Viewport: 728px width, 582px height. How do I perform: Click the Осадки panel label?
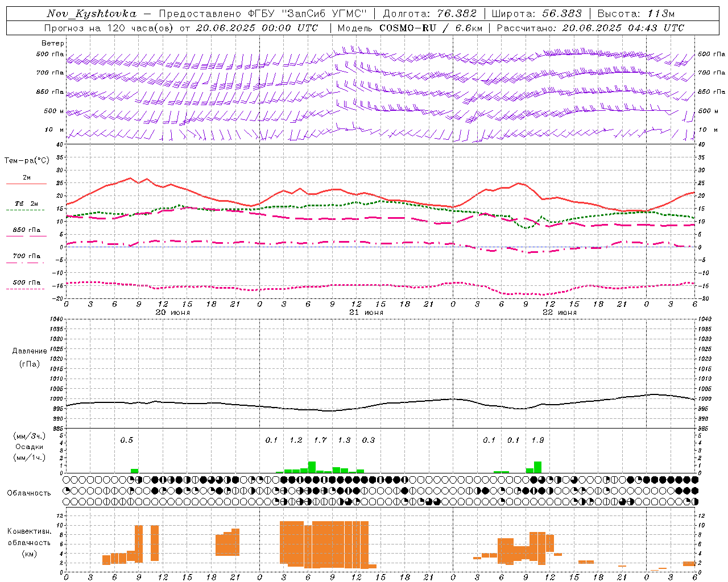[x=29, y=447]
